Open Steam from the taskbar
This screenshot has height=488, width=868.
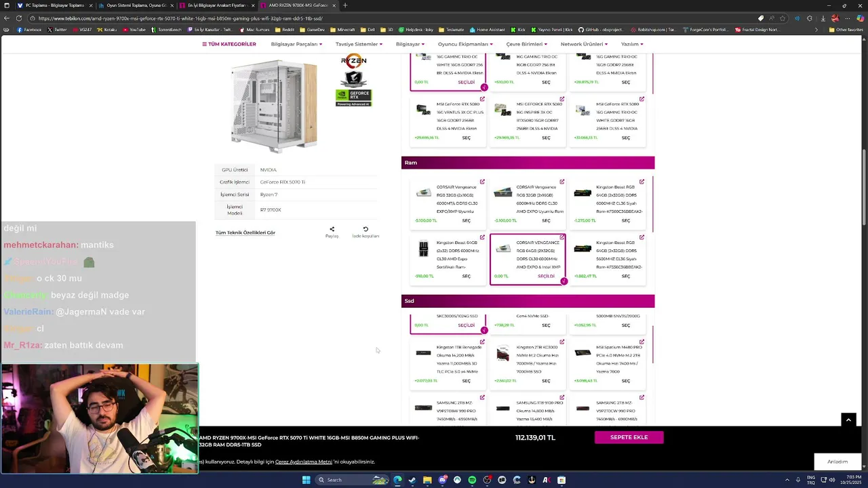pos(412,480)
